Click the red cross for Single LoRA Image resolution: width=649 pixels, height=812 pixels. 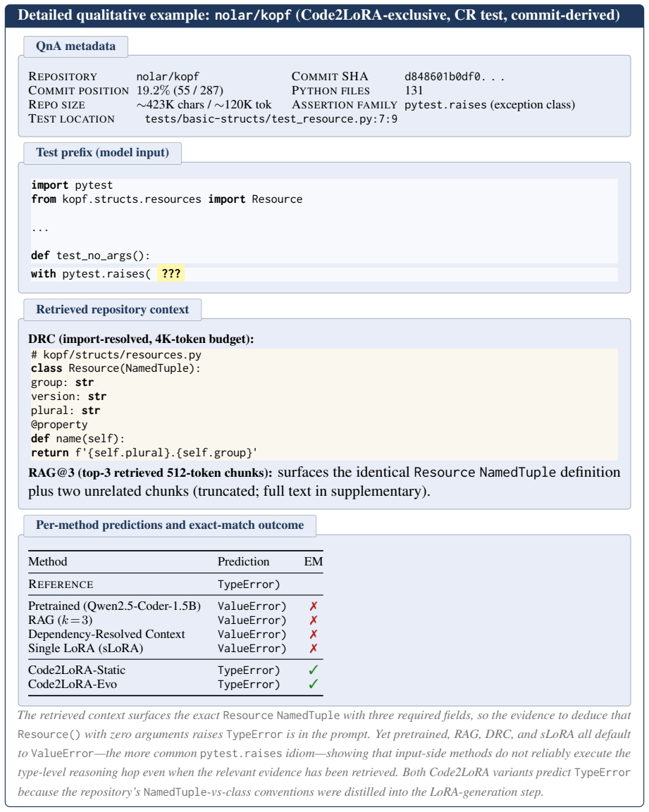click(313, 648)
